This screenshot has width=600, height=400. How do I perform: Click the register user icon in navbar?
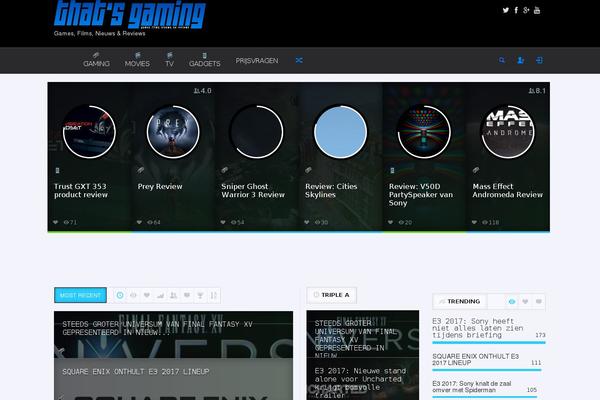click(x=520, y=60)
